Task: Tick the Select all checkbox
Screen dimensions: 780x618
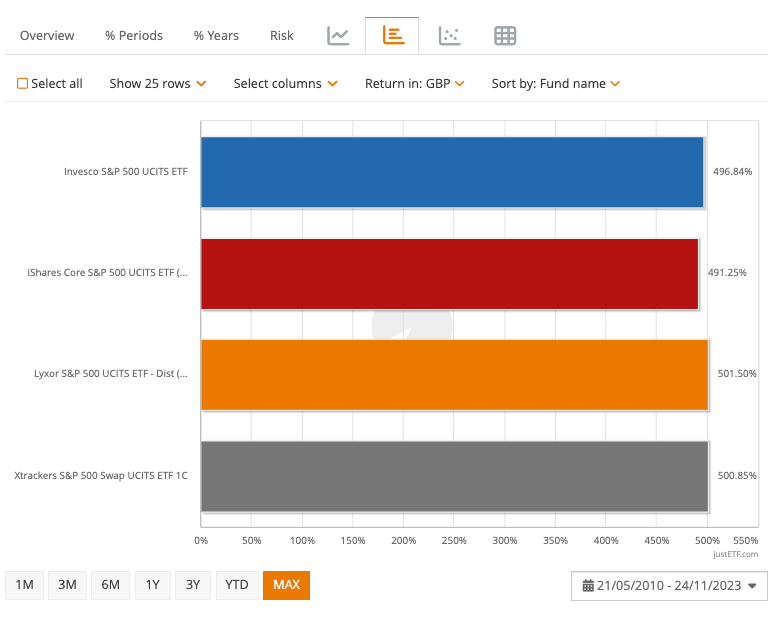Action: coord(23,84)
